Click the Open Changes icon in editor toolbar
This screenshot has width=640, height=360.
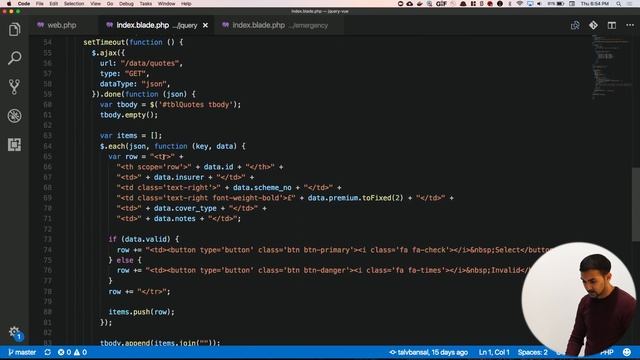[575, 25]
